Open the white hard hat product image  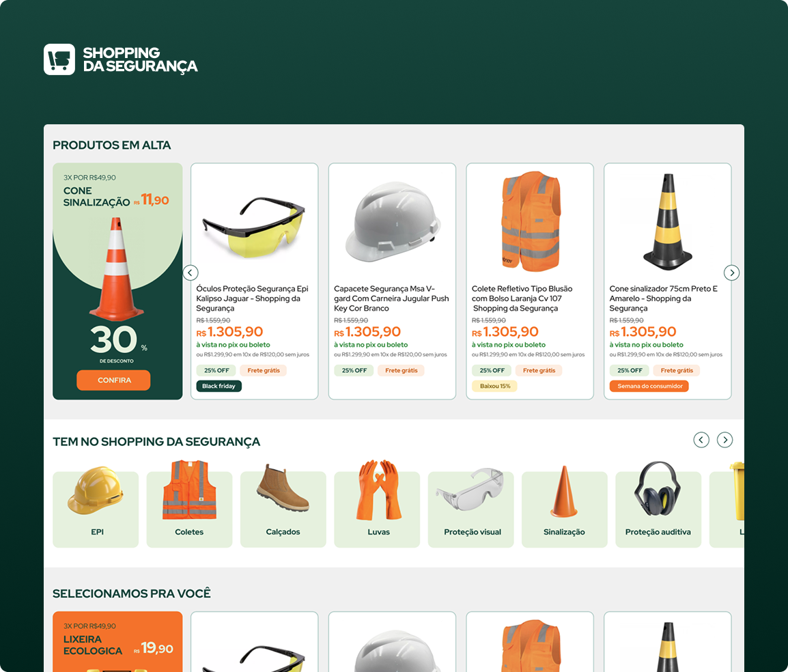(x=393, y=222)
